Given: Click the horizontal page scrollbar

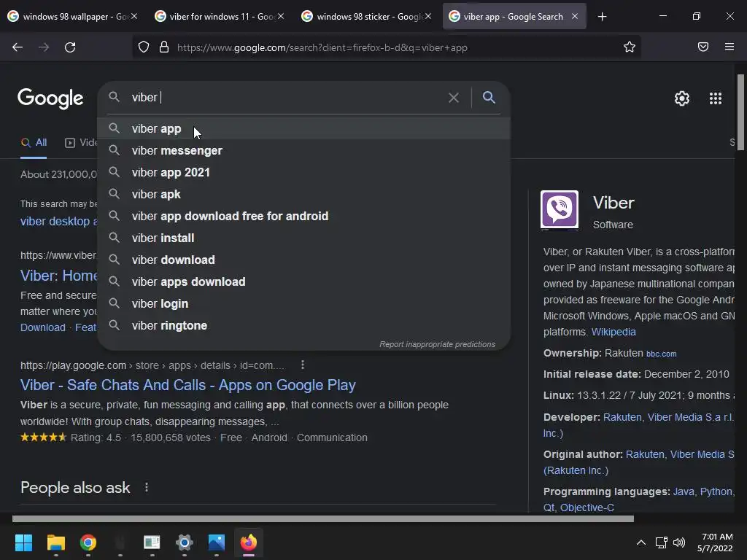Looking at the screenshot, I should pos(323,518).
